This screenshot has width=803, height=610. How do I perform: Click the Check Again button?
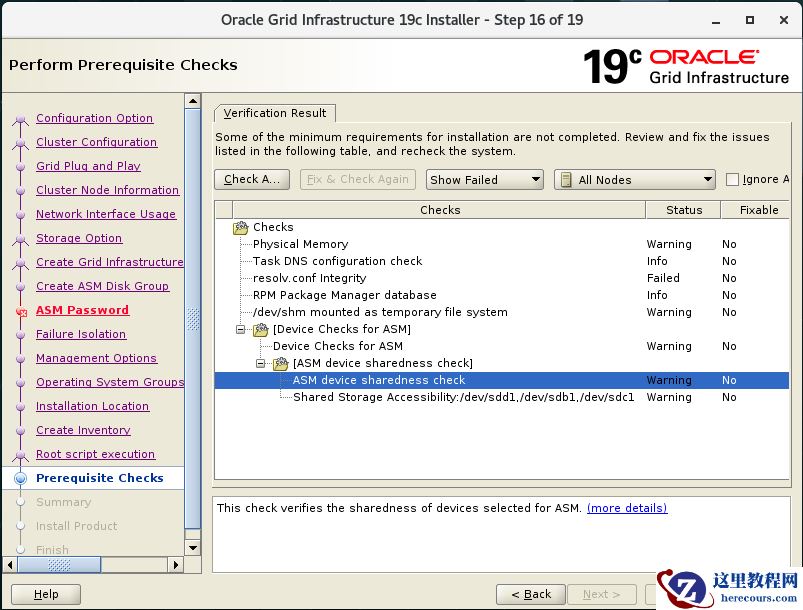pyautogui.click(x=252, y=179)
